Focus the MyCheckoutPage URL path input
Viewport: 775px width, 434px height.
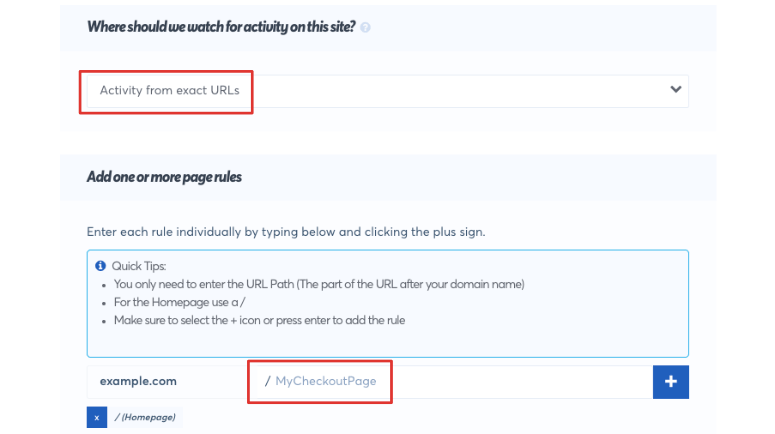pyautogui.click(x=452, y=382)
